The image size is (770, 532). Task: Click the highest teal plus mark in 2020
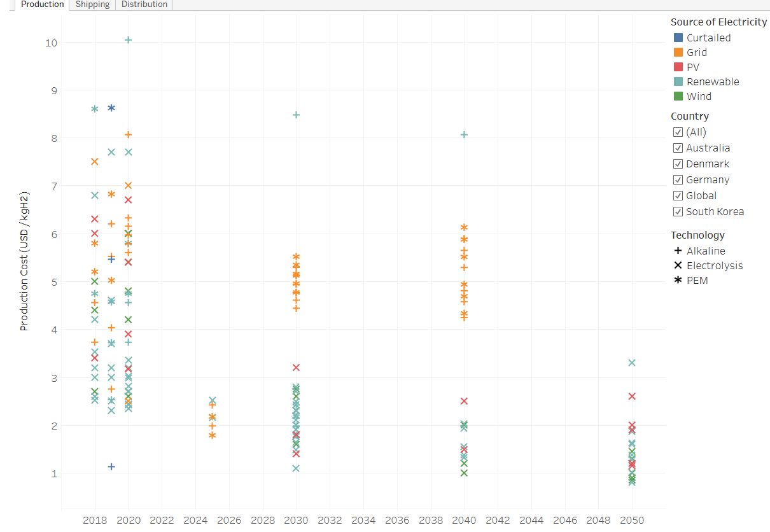(x=128, y=40)
